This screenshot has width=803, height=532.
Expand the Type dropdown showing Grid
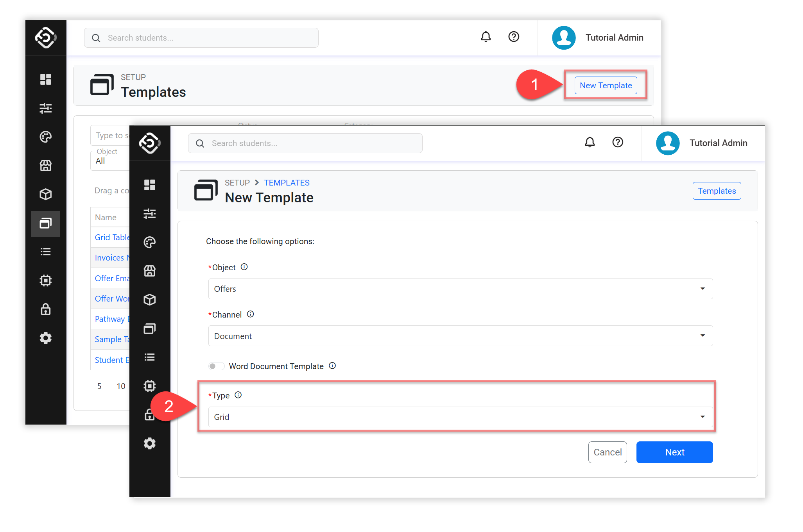click(x=460, y=417)
